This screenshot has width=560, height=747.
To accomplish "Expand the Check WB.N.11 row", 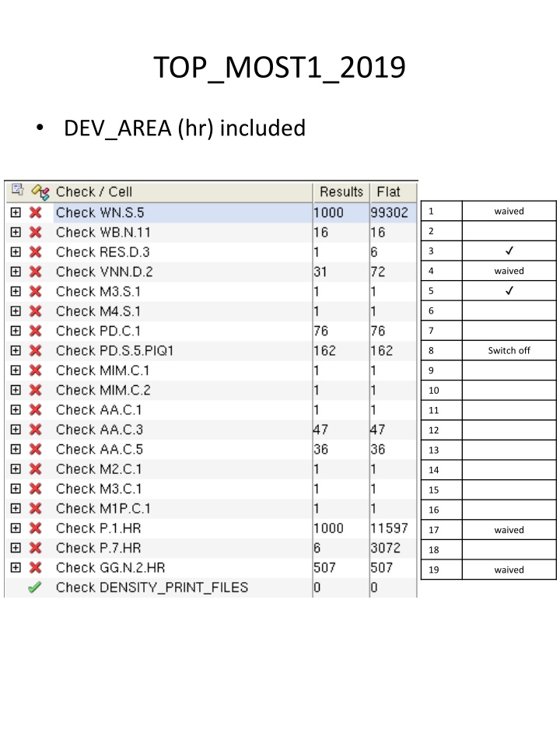I will pos(16,232).
